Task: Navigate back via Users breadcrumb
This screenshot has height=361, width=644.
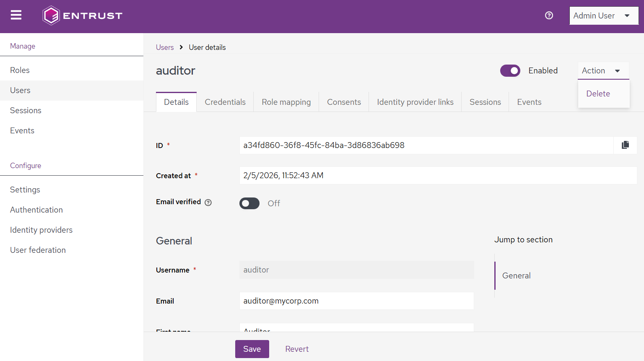Action: 165,47
